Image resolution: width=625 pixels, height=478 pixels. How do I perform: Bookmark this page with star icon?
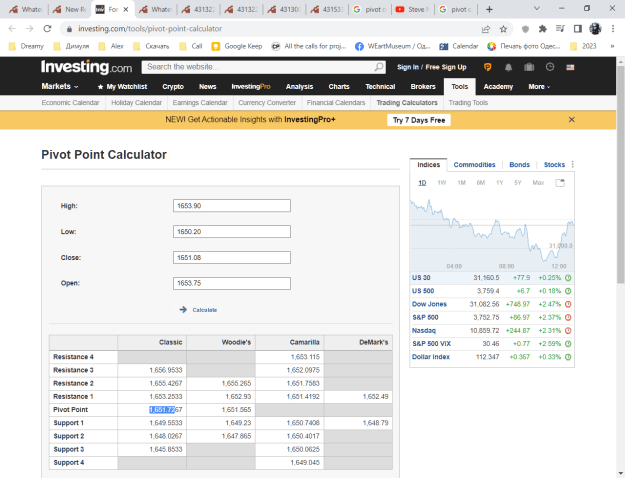[503, 29]
